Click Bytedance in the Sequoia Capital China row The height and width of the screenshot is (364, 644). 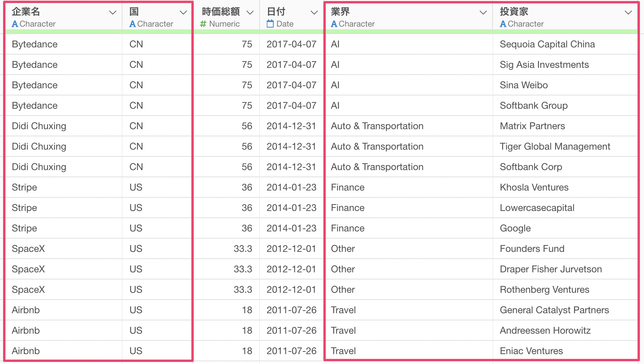(x=34, y=44)
